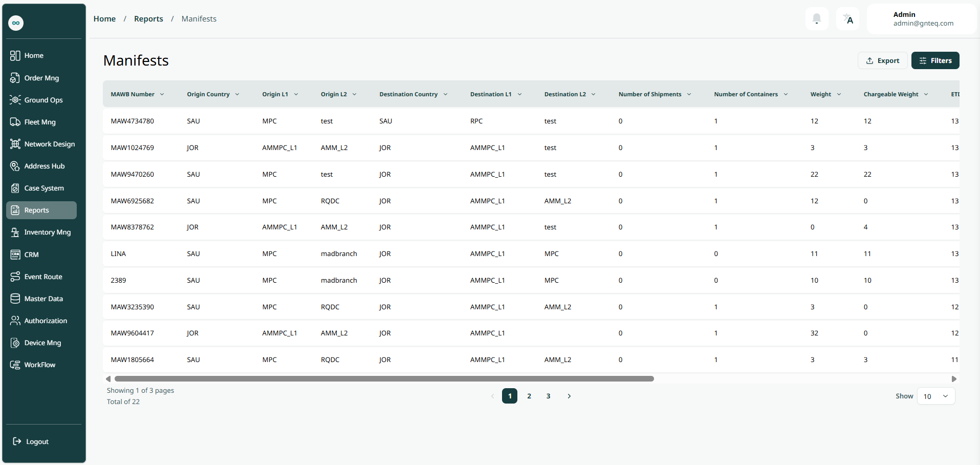Image resolution: width=980 pixels, height=465 pixels.
Task: Go to page 2 of results
Action: [x=529, y=396]
